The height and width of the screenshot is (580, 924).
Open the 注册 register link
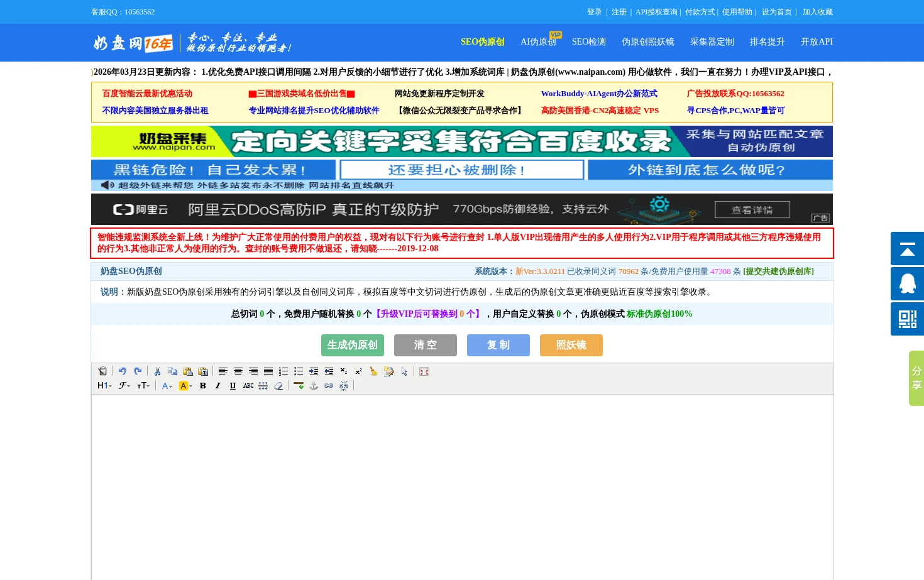pyautogui.click(x=619, y=12)
